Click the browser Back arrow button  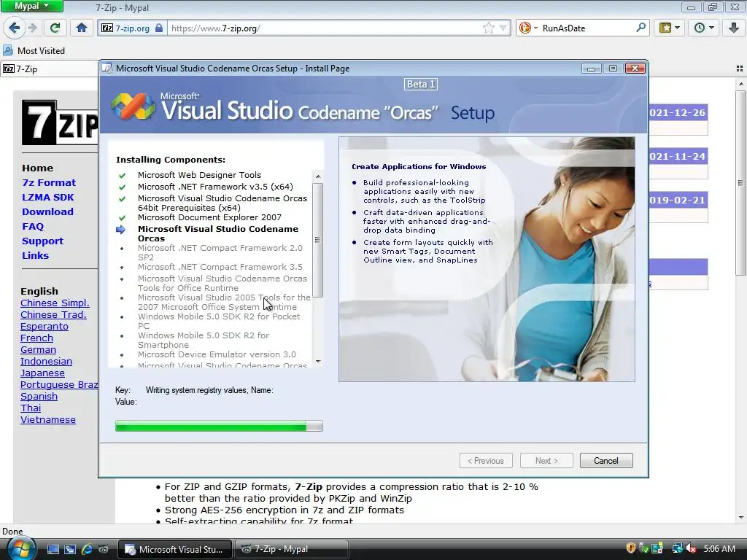15,28
